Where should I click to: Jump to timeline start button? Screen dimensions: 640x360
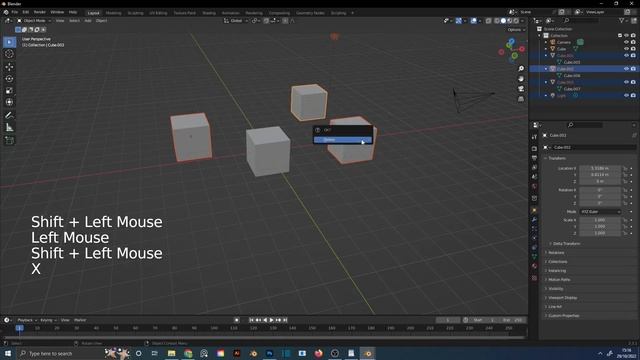click(251, 320)
